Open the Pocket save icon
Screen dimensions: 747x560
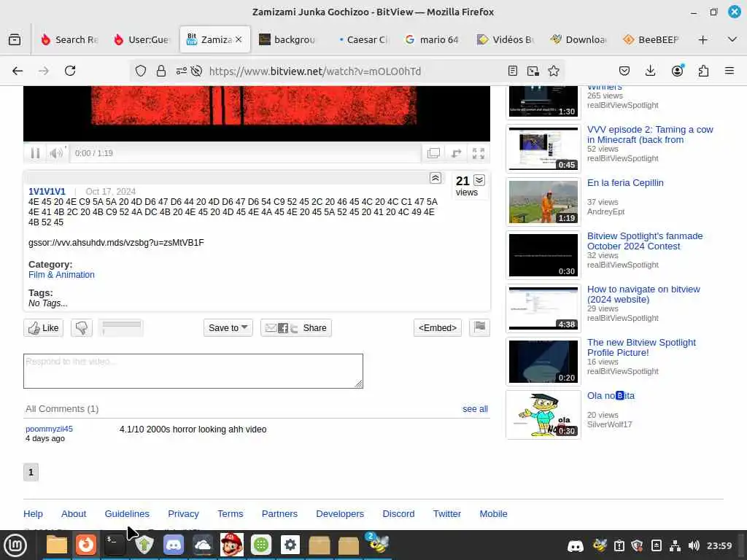pos(624,71)
